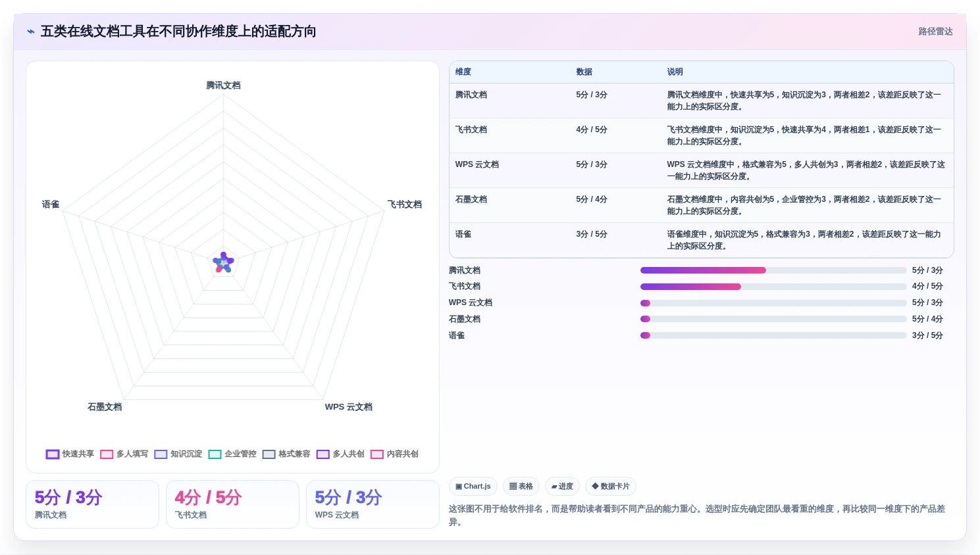Click 石墨文档 cell in the table

pyautogui.click(x=471, y=200)
